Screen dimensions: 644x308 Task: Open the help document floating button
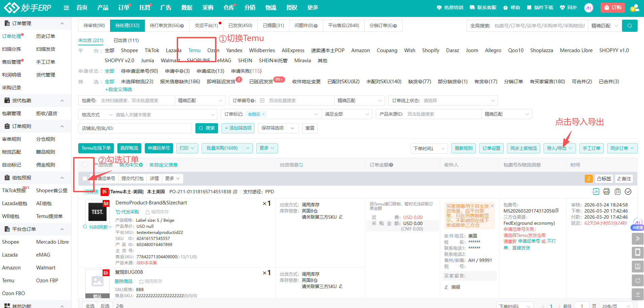click(x=638, y=266)
